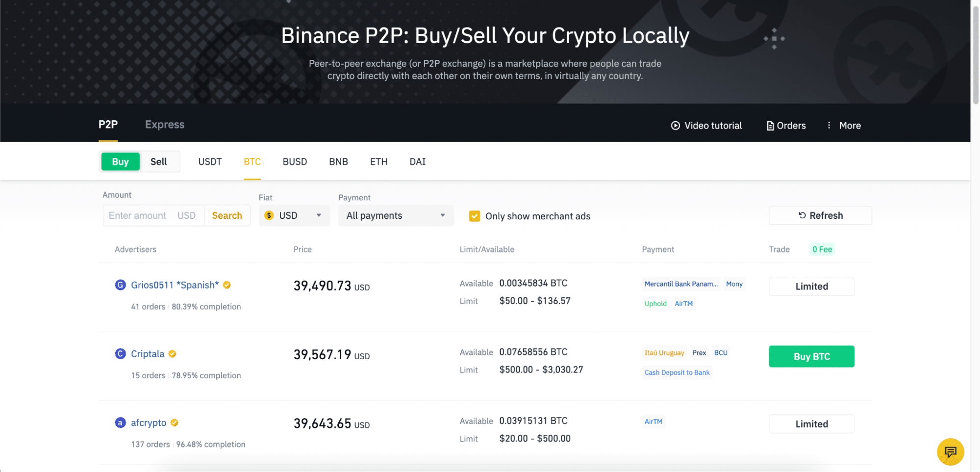Screen dimensions: 980x472
Task: Switch to the Sell toggle
Action: (158, 161)
